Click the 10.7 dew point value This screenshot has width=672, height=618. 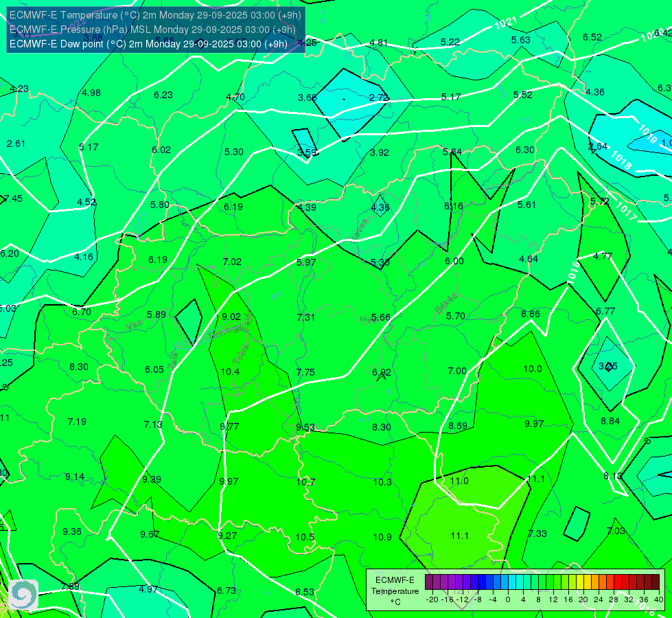305,483
